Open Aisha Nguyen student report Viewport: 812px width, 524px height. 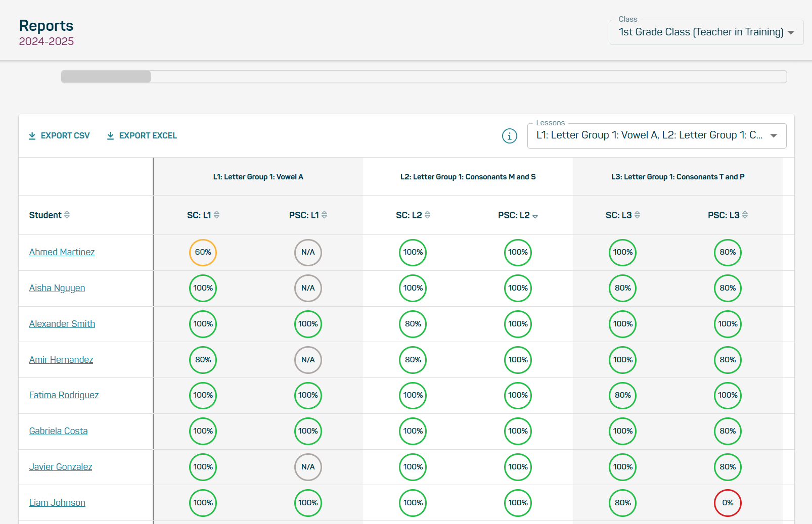[57, 288]
